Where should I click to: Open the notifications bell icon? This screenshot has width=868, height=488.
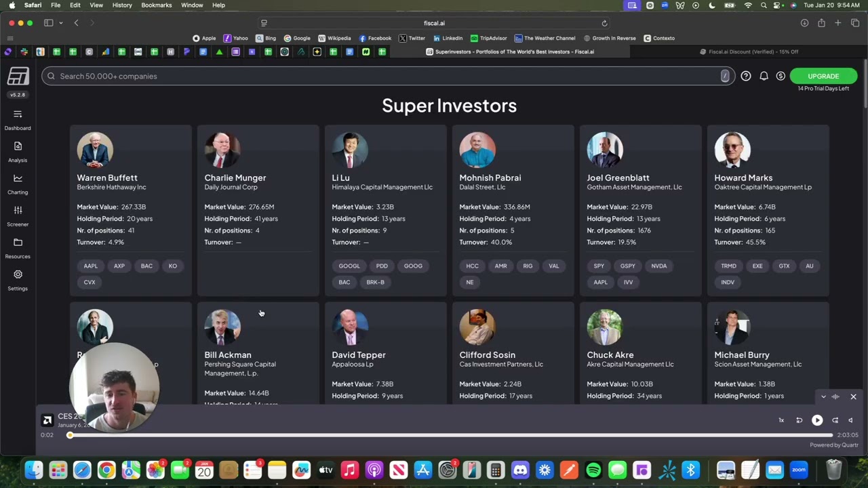click(764, 76)
